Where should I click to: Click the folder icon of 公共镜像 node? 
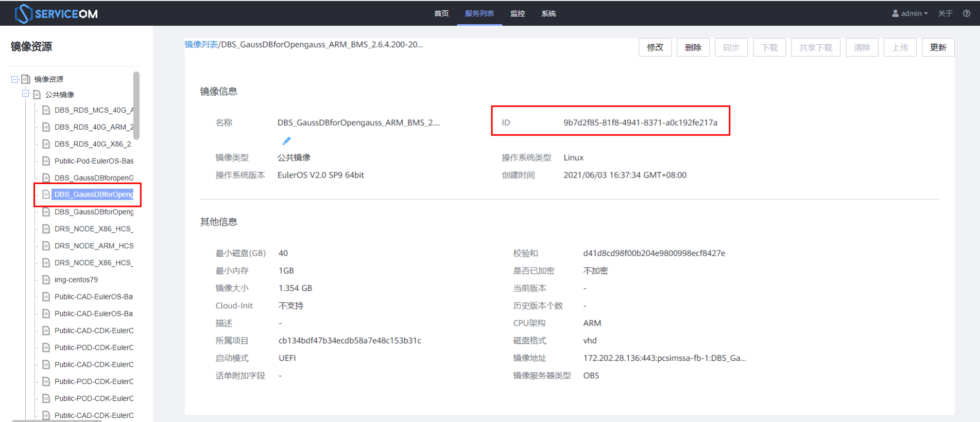(37, 94)
